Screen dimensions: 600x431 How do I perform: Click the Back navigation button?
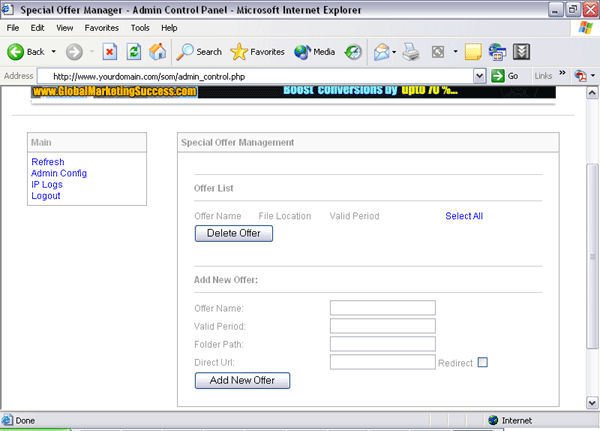(27, 51)
